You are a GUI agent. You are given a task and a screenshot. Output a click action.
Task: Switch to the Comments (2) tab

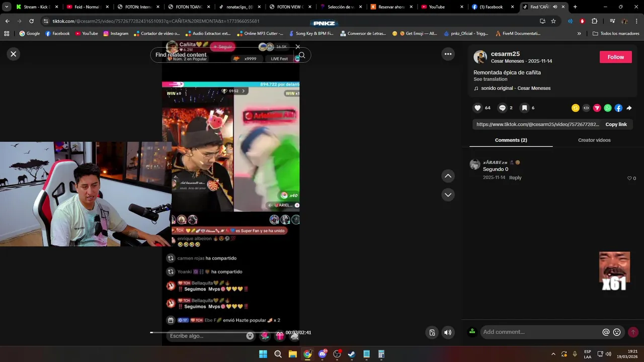511,140
